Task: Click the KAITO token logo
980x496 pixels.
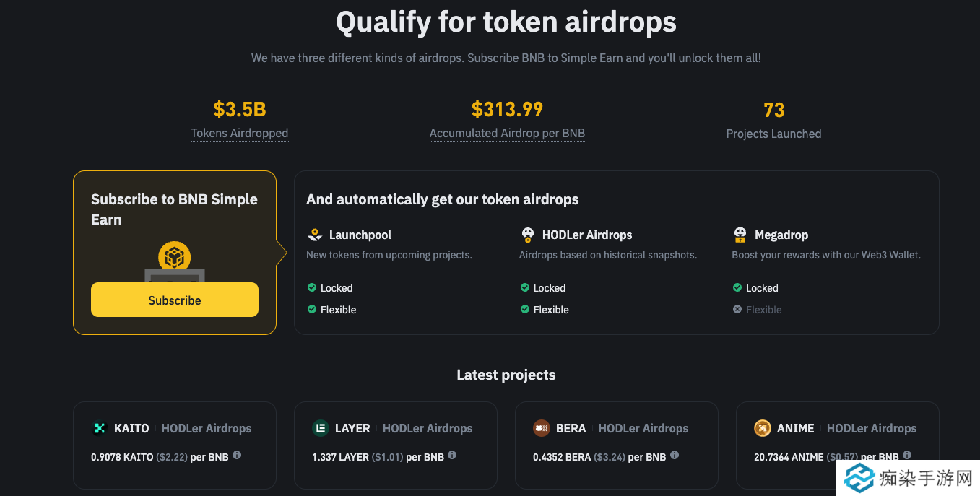Action: coord(99,428)
